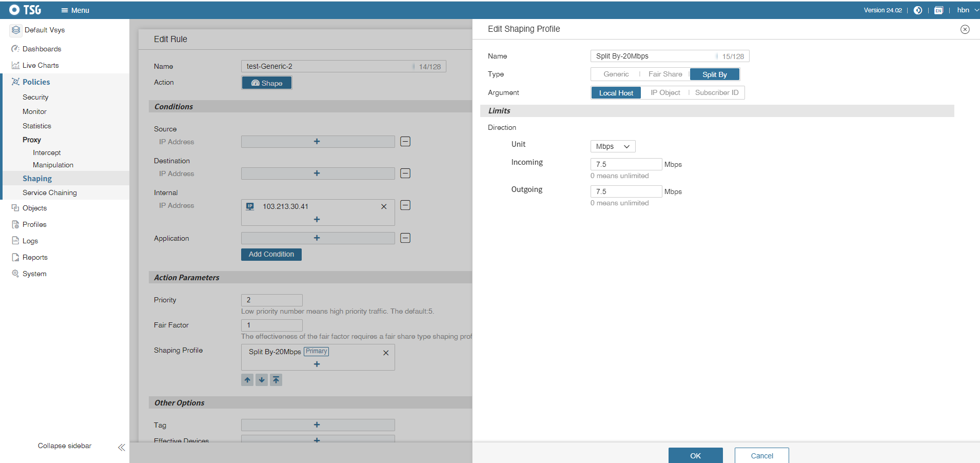
Task: Choose Fair Share profile type
Action: (665, 74)
